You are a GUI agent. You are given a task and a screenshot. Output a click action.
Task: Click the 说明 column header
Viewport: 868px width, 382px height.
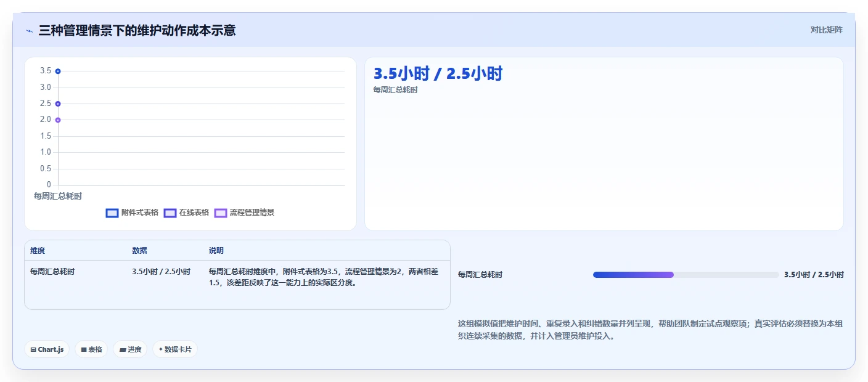[216, 251]
